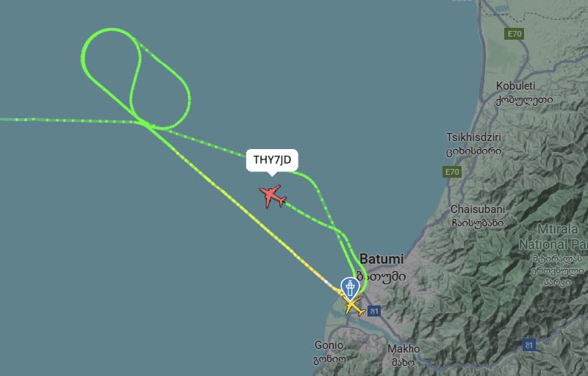The height and width of the screenshot is (376, 588).
Task: Click the Makho village label
Action: point(404,349)
